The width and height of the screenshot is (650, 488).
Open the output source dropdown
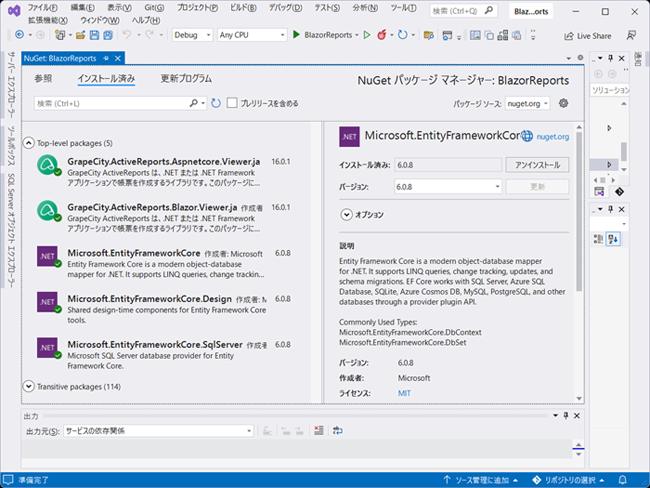coord(158,431)
